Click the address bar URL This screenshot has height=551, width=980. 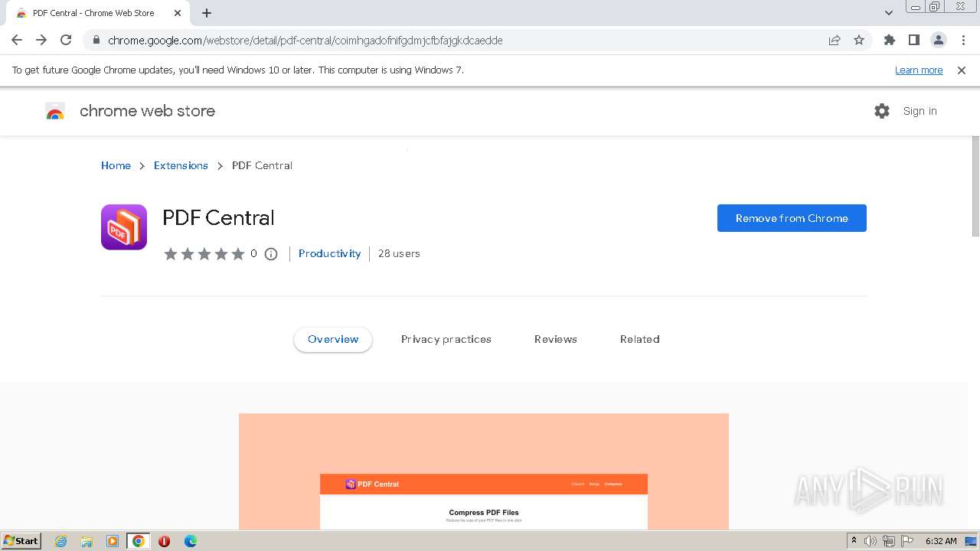[x=305, y=41]
